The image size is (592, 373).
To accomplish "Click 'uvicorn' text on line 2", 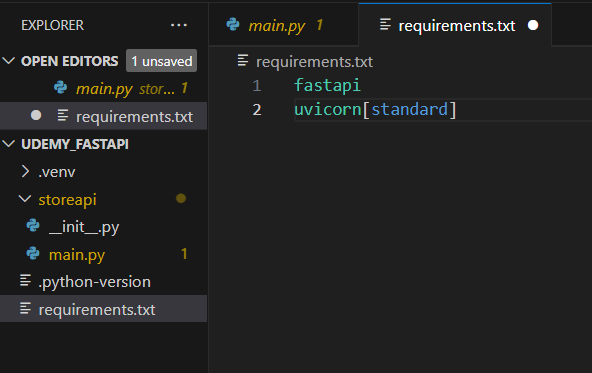I will coord(328,109).
